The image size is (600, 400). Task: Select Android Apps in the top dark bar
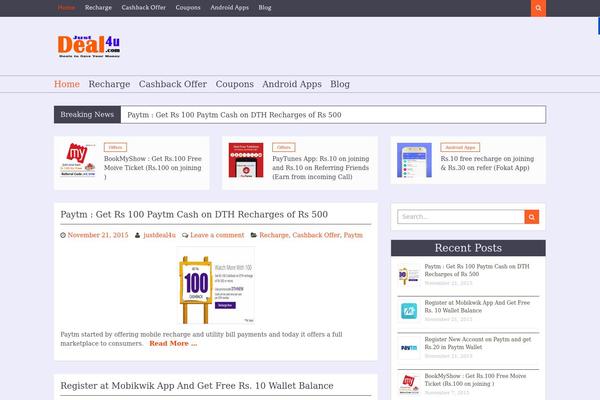(230, 7)
